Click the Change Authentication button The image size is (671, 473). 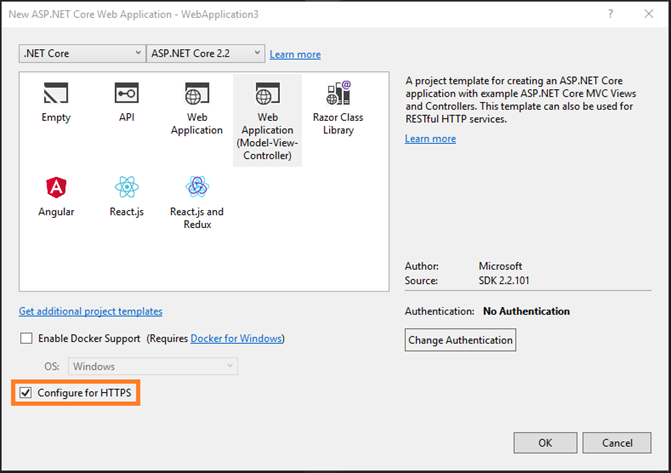click(460, 340)
